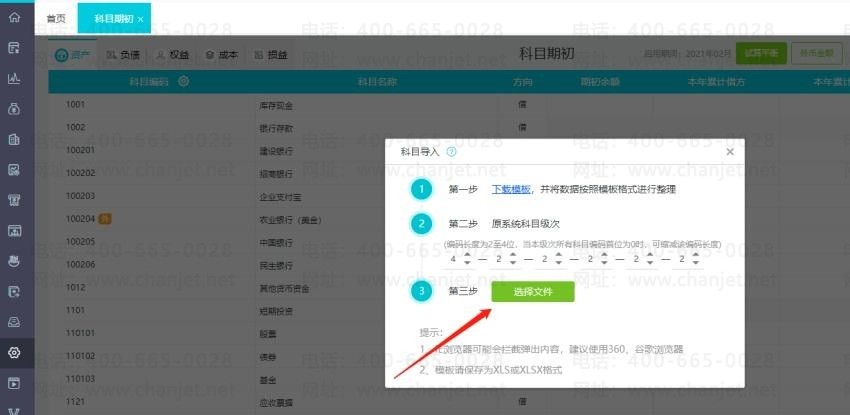The width and height of the screenshot is (850, 415).
Task: Select row with code 110102
Action: coord(217,356)
